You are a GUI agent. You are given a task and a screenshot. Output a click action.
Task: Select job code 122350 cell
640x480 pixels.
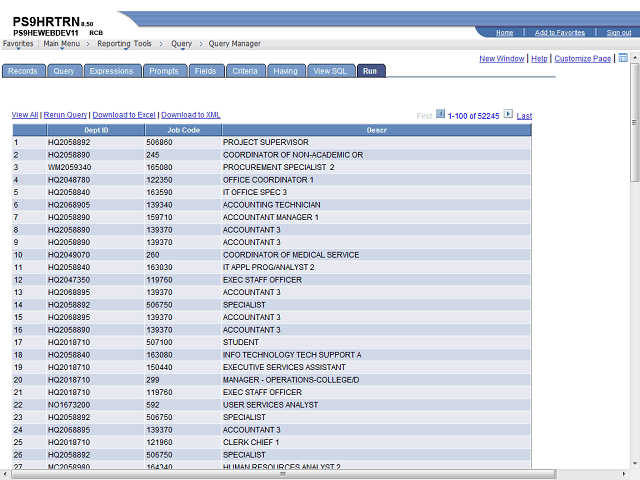(x=183, y=180)
